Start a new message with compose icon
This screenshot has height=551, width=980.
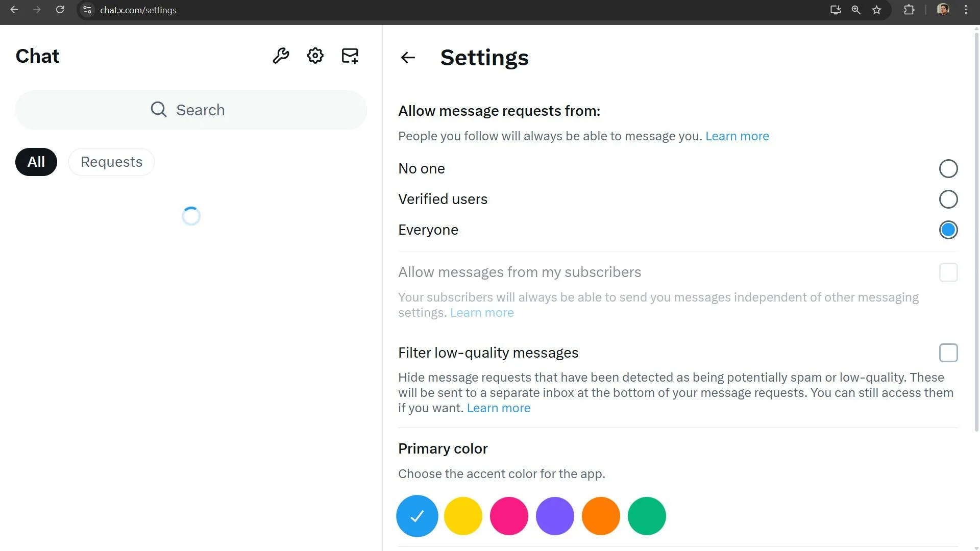point(350,56)
